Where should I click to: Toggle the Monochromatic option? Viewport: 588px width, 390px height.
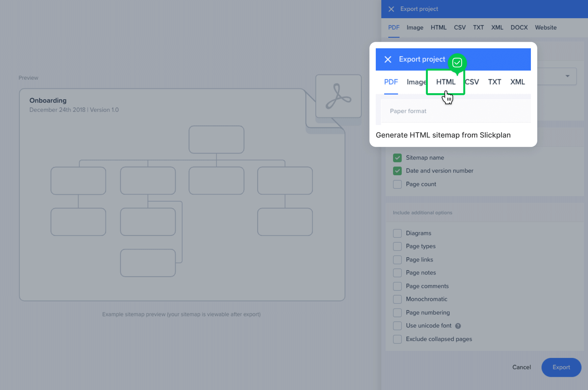point(397,300)
